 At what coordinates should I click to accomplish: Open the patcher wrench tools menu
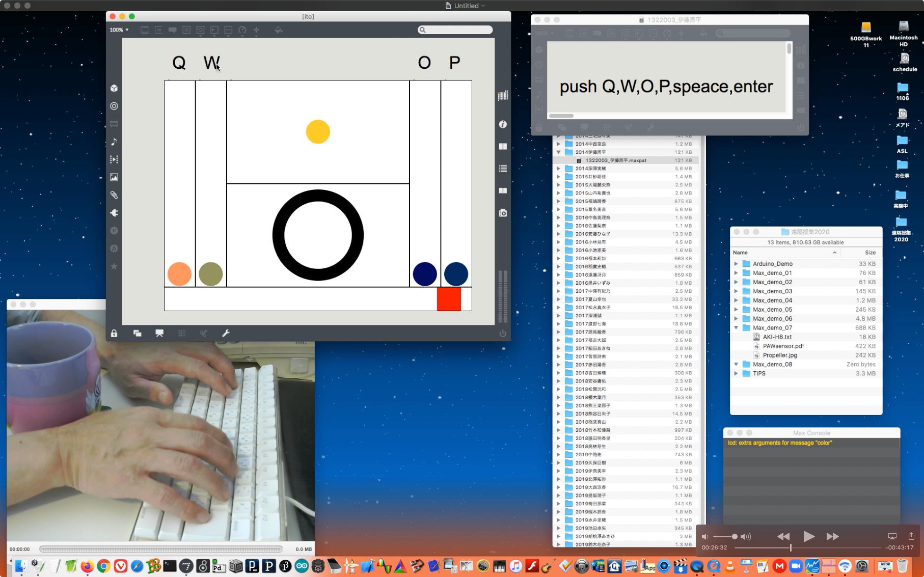(x=226, y=333)
